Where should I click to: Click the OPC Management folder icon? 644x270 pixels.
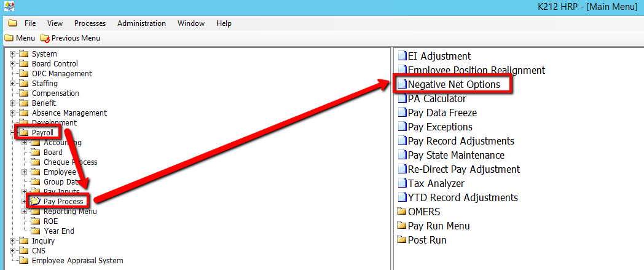click(24, 74)
